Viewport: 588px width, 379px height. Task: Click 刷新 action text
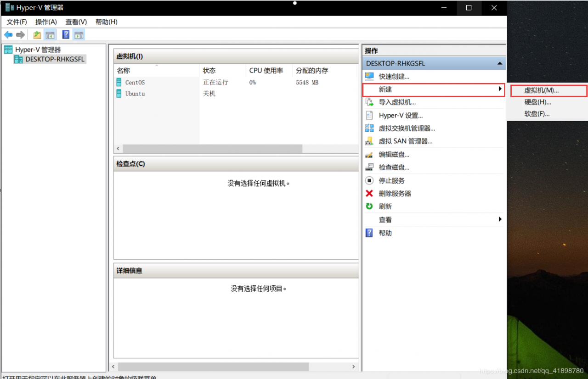385,206
